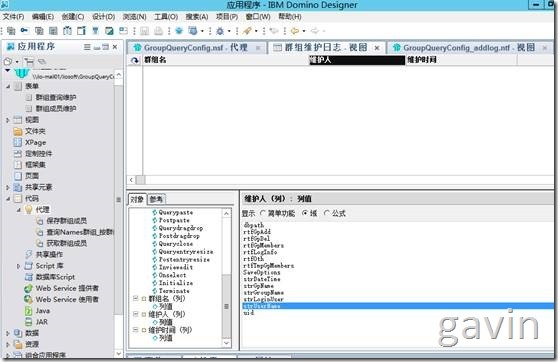Click the object list vertical scrollbar down arrow

click(x=226, y=343)
